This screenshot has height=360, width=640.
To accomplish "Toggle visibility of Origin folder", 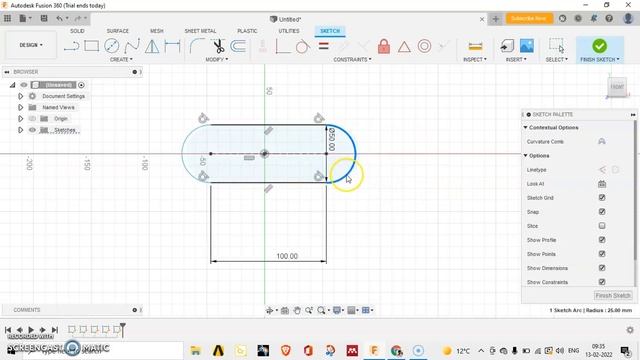I will pos(32,119).
